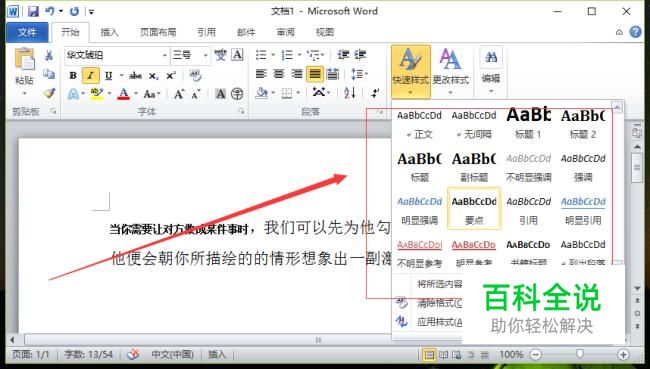Switch to the 插入 Insert tab

109,32
